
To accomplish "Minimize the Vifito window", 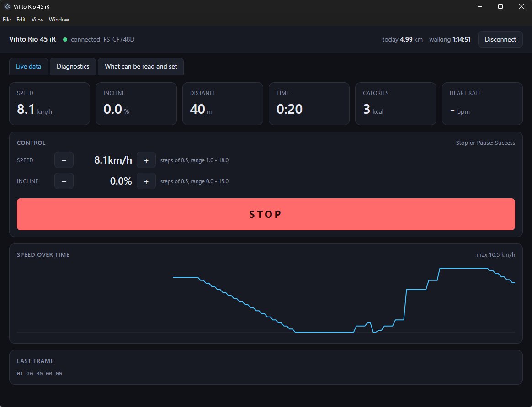I will pyautogui.click(x=480, y=6).
